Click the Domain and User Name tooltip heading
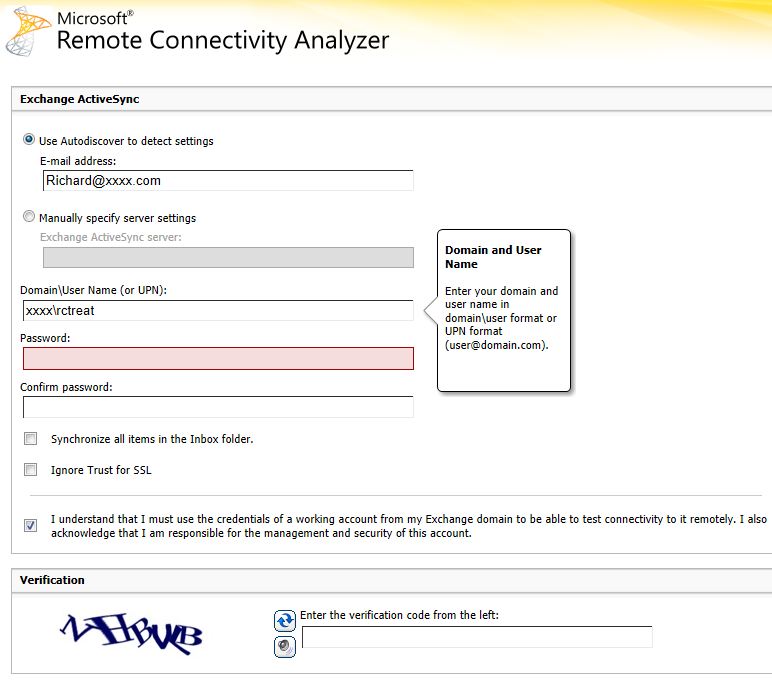This screenshot has width=772, height=685. tap(493, 257)
